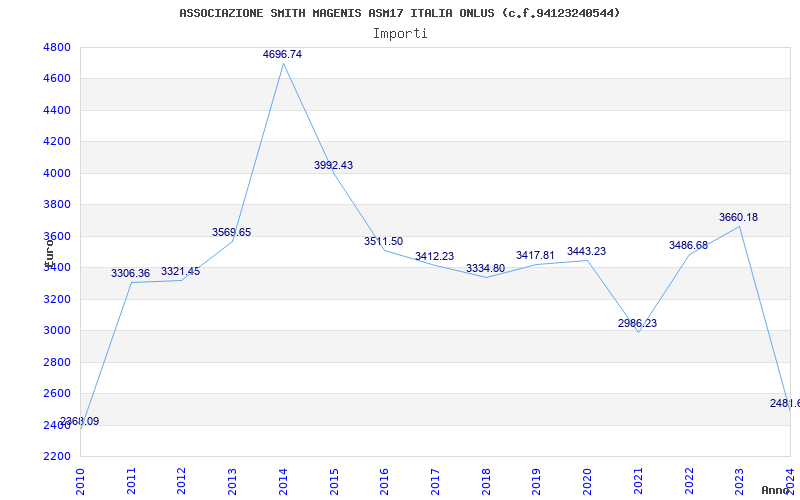Click the x-axis year 2015
This screenshot has width=800, height=500.
pyautogui.click(x=334, y=481)
